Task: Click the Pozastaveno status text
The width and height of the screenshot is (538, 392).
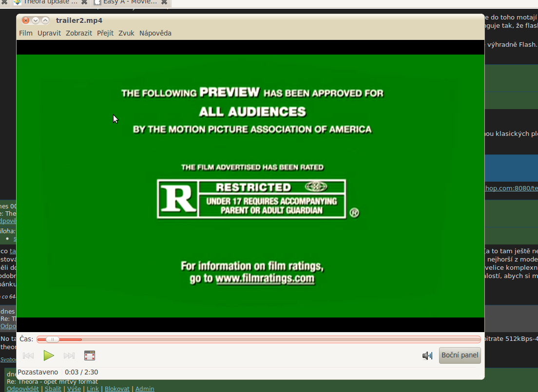Action: click(x=38, y=372)
